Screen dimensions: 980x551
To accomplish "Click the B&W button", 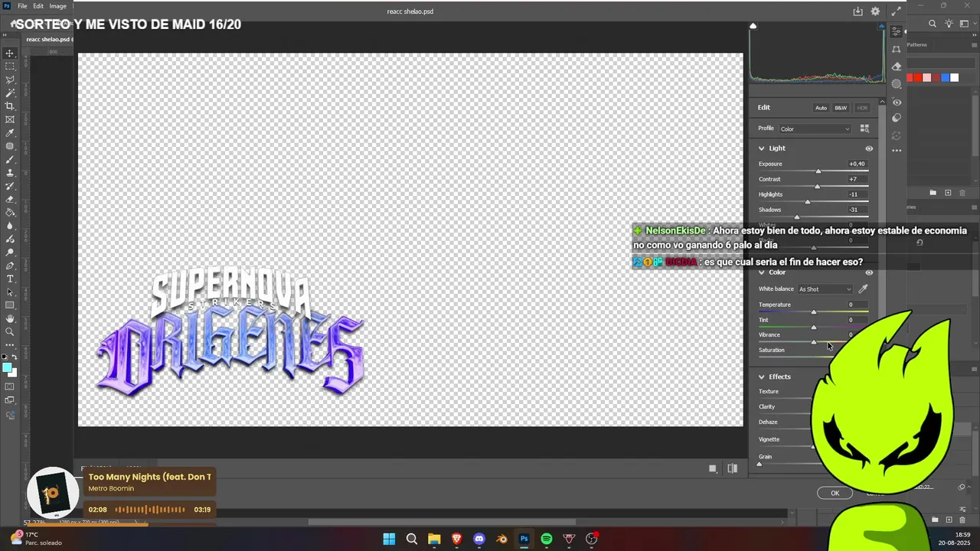I will pyautogui.click(x=841, y=108).
